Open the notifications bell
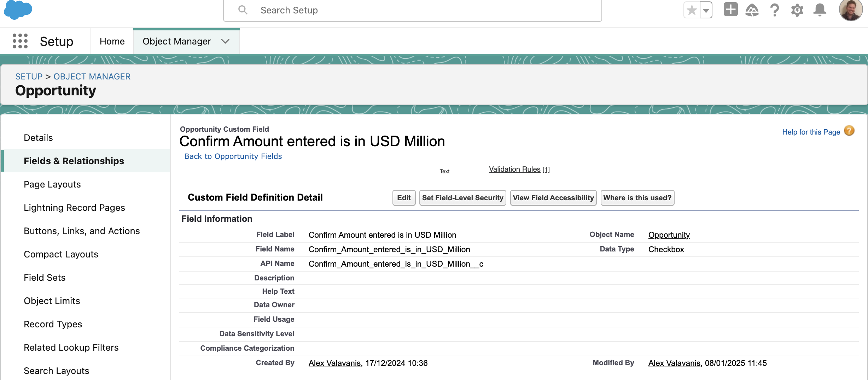This screenshot has height=380, width=868. 820,10
